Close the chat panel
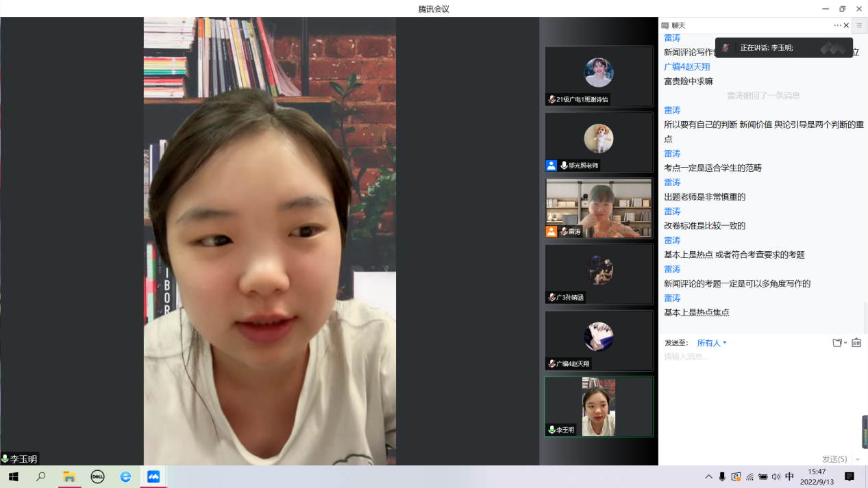 [847, 25]
